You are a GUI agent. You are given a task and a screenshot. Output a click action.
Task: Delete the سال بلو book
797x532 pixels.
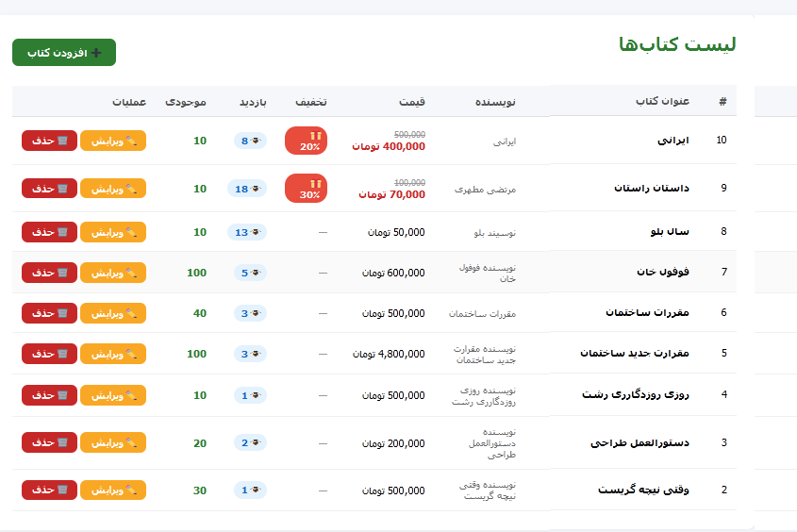[49, 232]
